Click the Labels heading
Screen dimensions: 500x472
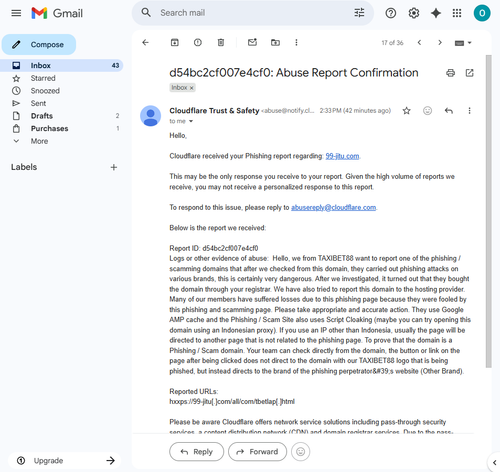(x=24, y=167)
